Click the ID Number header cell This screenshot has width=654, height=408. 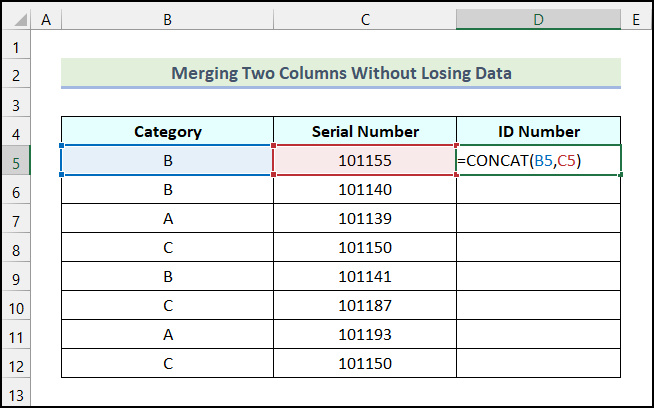[x=538, y=131]
